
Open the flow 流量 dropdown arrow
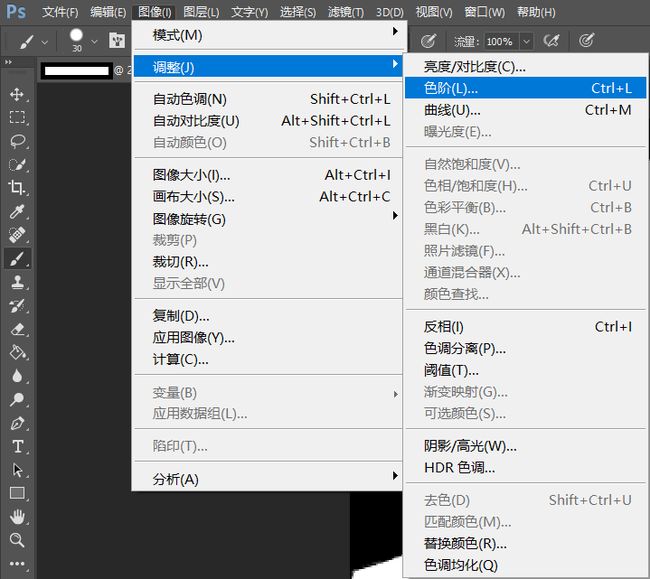tap(526, 41)
